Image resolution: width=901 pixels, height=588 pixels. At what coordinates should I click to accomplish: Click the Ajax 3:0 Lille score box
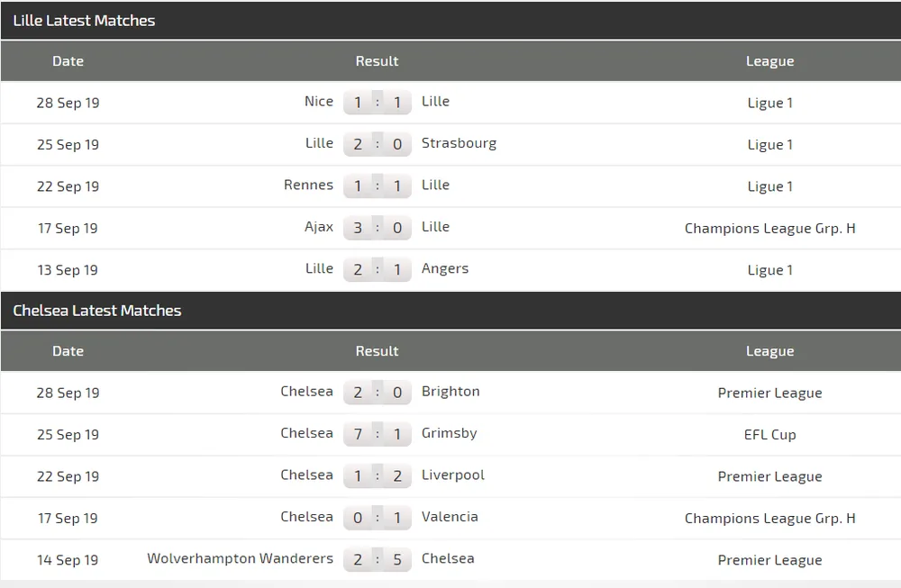377,228
